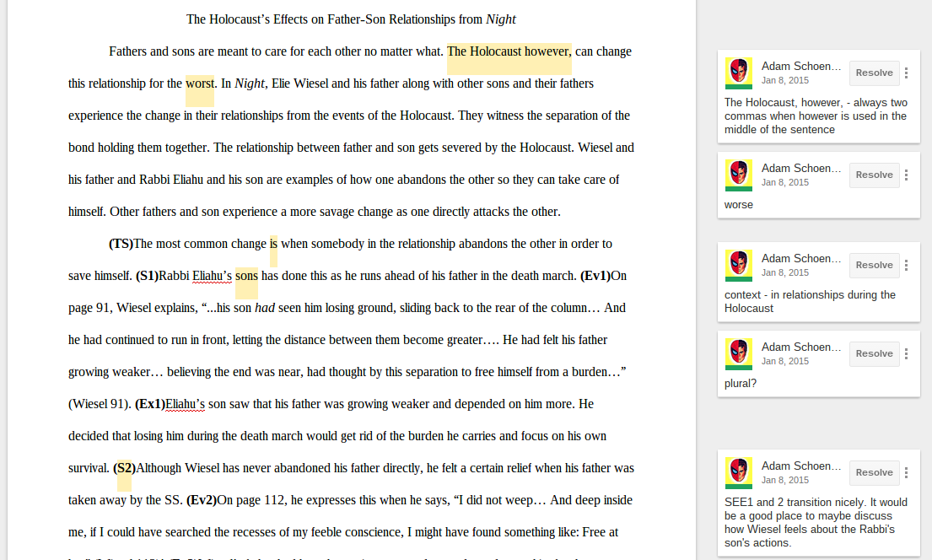This screenshot has height=560, width=932.
Task: Click the date on the 'SEE1 and 2 transition' comment
Action: (x=785, y=481)
